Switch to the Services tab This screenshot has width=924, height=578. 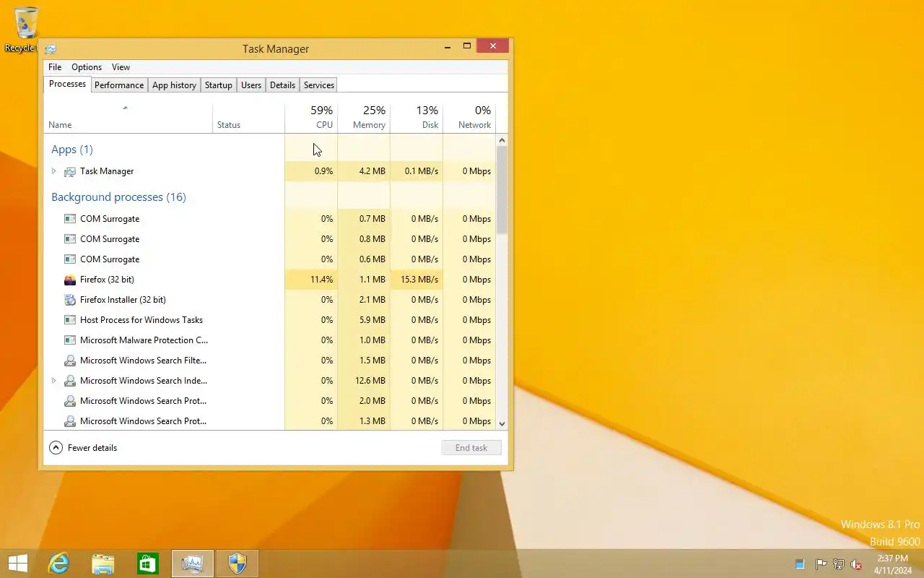click(x=319, y=85)
